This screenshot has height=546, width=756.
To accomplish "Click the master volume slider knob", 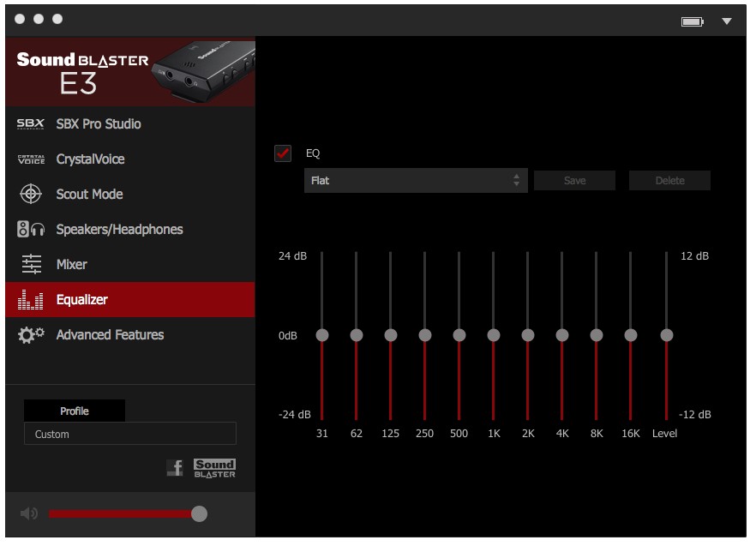I will (199, 513).
